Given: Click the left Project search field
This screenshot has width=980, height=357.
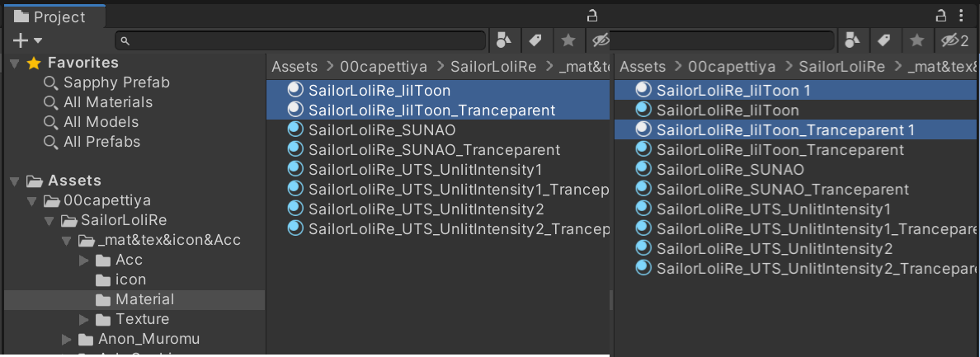Looking at the screenshot, I should coord(305,40).
